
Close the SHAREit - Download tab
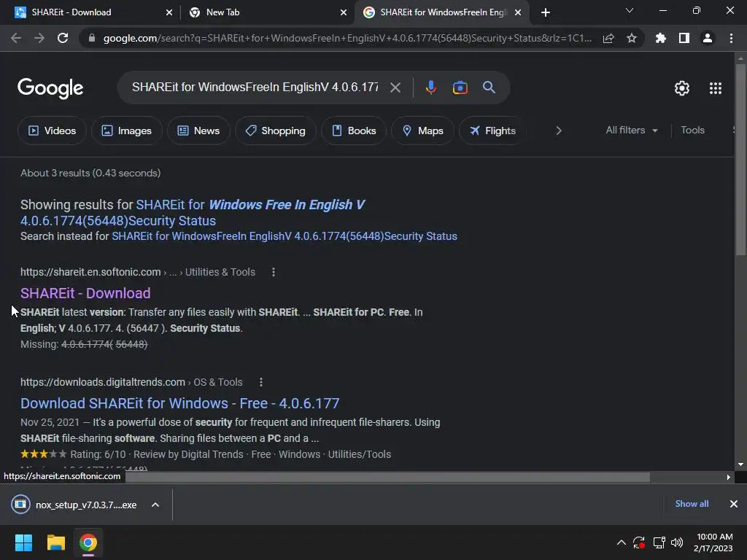click(169, 12)
